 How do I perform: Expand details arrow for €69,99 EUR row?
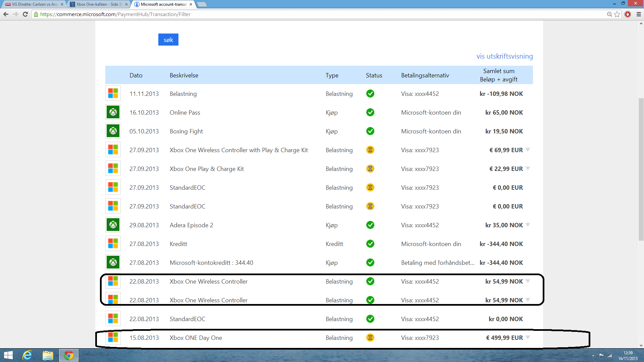click(x=528, y=149)
